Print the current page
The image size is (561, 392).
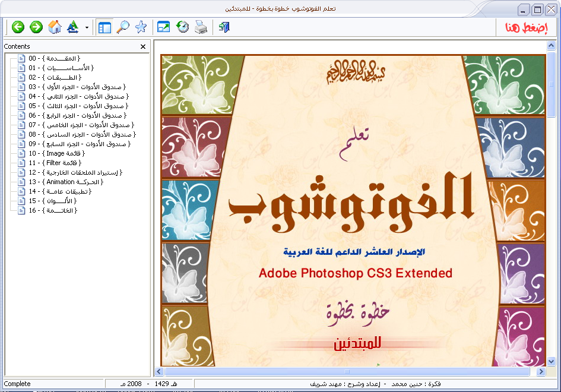[201, 27]
